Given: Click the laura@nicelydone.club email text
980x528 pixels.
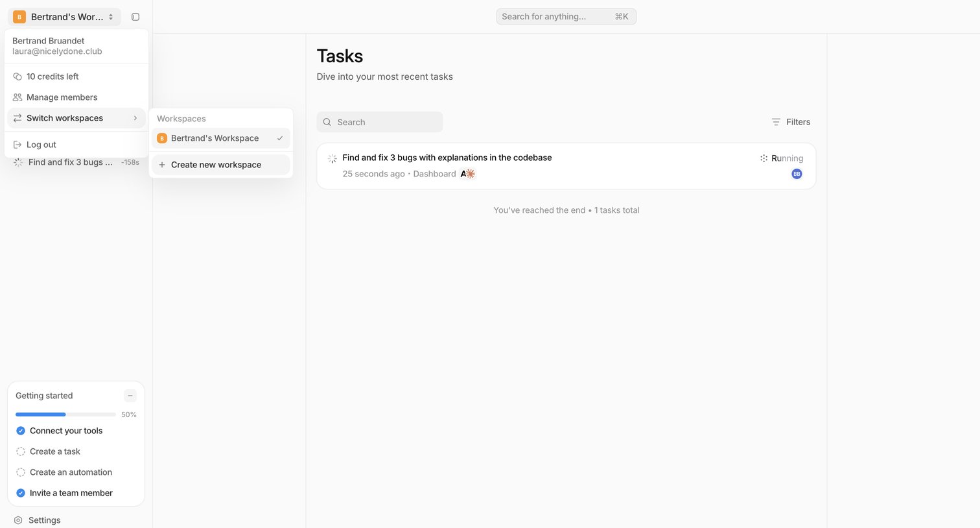Looking at the screenshot, I should click(x=57, y=51).
